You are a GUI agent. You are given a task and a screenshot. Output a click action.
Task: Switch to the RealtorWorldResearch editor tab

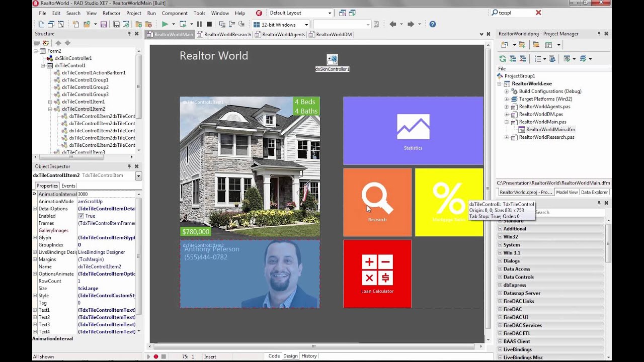224,34
